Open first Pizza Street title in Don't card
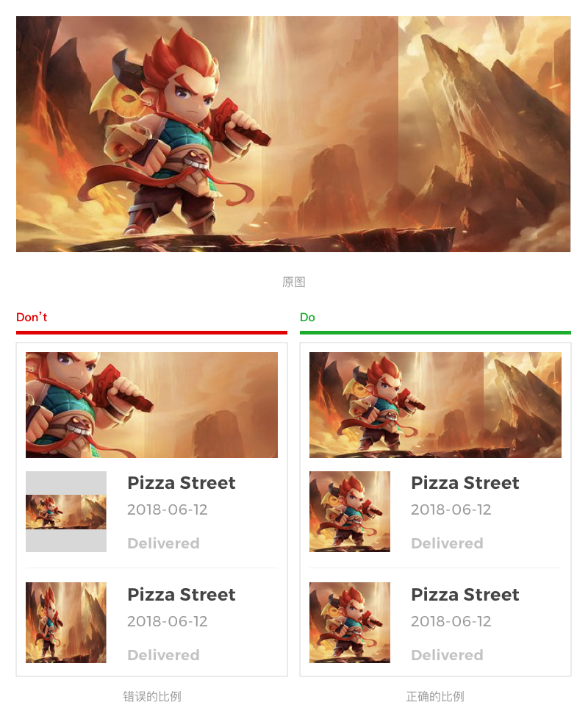This screenshot has height=719, width=588. pos(182,483)
